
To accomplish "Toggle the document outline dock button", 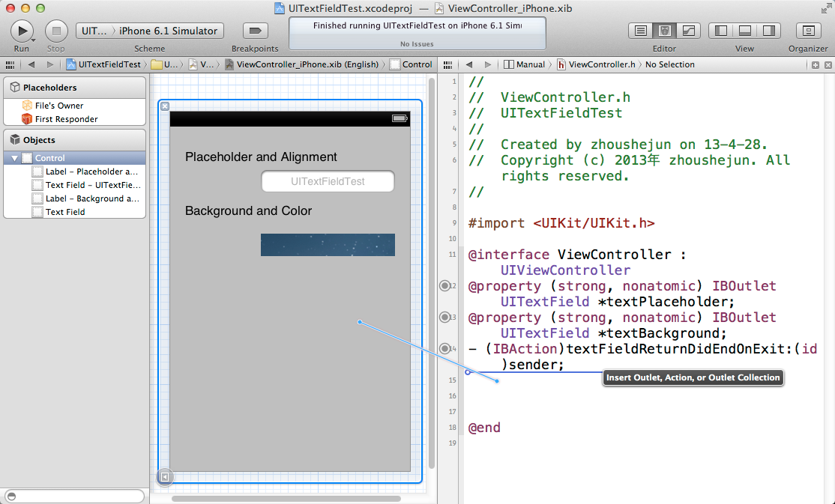I will [165, 477].
